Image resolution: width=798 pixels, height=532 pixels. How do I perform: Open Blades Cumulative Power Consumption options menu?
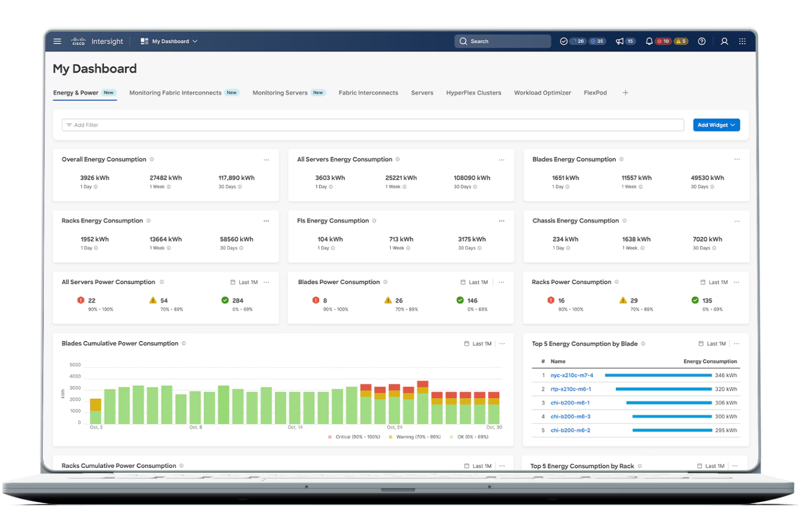click(x=502, y=344)
